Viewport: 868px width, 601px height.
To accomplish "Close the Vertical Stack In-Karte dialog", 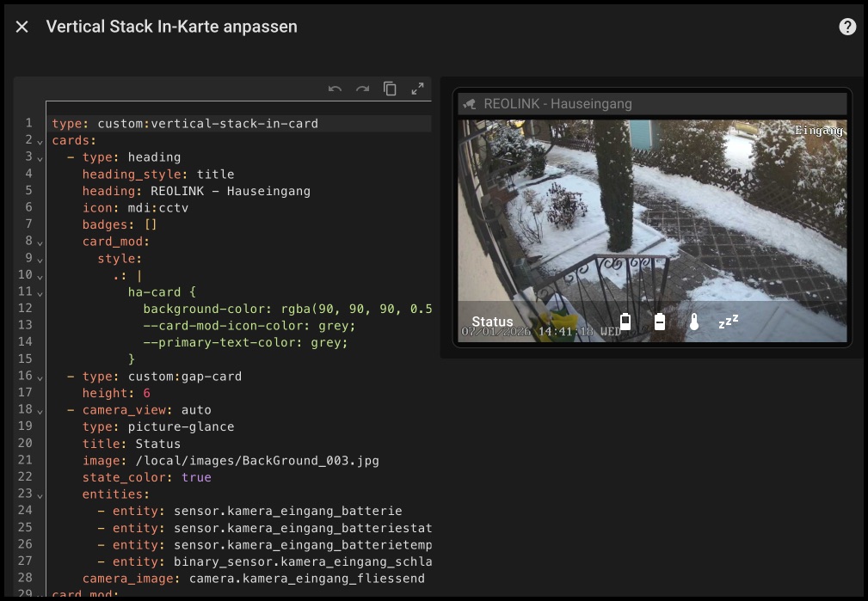I will tap(22, 27).
